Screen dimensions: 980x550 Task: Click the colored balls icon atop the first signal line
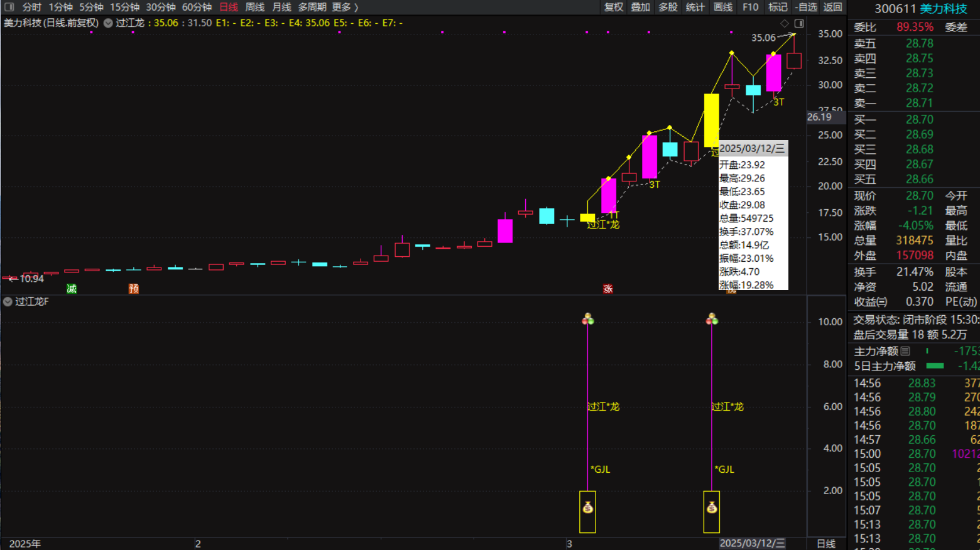pyautogui.click(x=587, y=320)
